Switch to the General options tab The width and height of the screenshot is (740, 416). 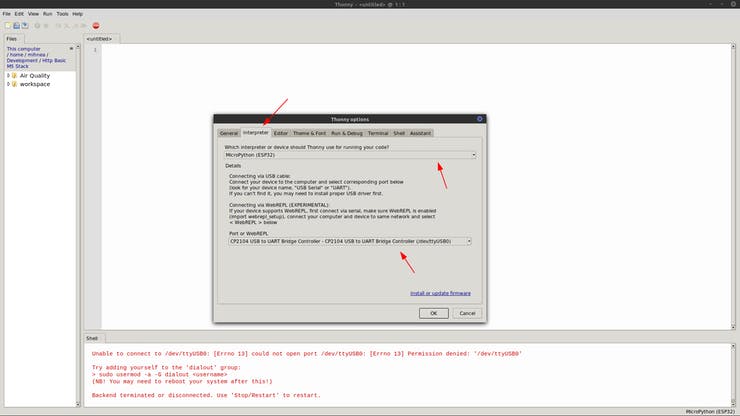(229, 133)
